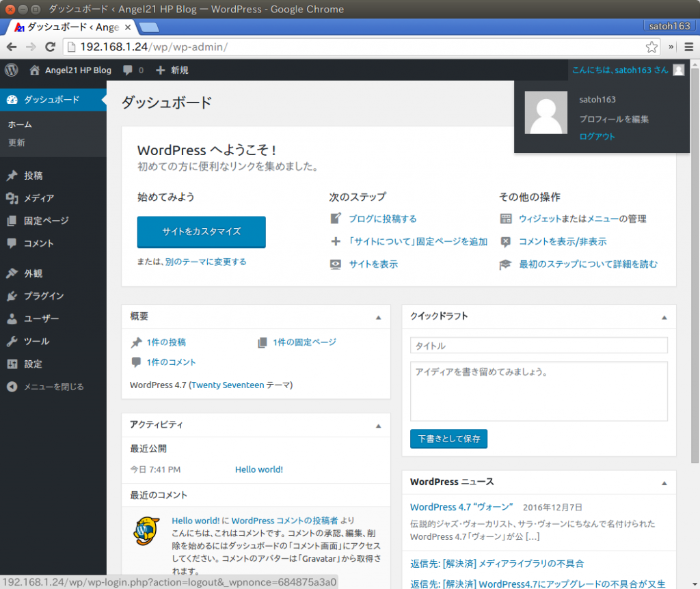Click the widget icon beside ウィジェットまたはメニューの管理
Image resolution: width=700 pixels, height=589 pixels.
[506, 219]
